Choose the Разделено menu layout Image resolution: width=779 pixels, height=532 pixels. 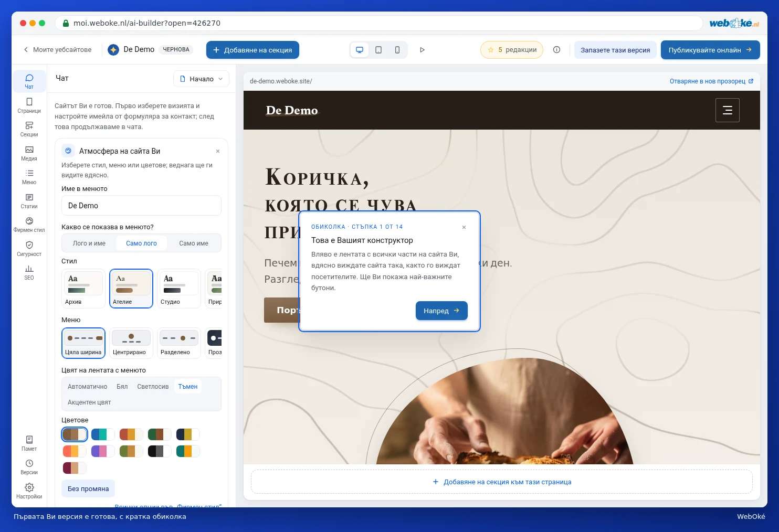coord(179,343)
